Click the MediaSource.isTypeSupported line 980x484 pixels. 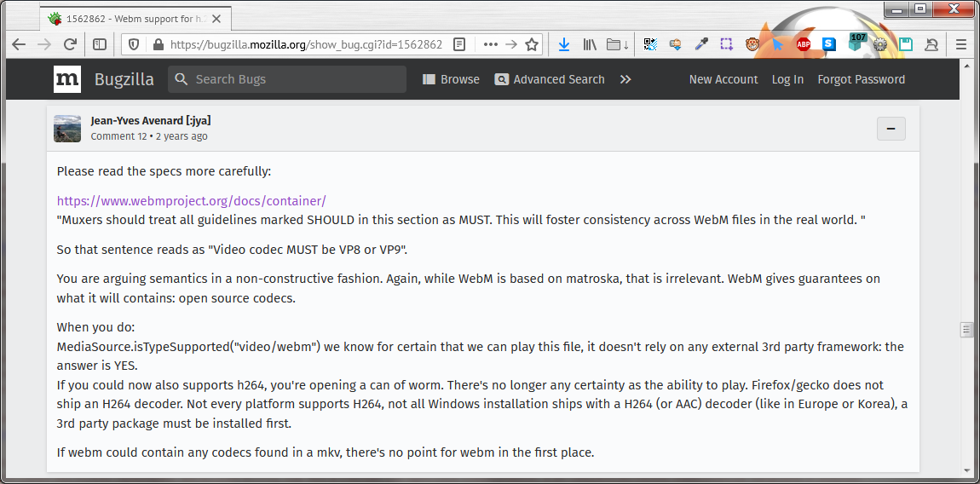tap(480, 347)
